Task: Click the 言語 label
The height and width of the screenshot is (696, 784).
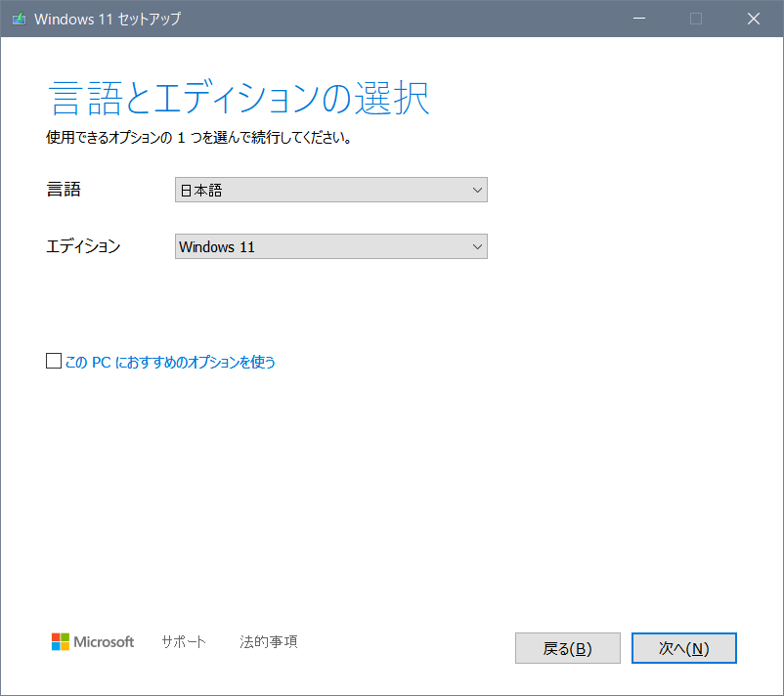Action: point(64,190)
